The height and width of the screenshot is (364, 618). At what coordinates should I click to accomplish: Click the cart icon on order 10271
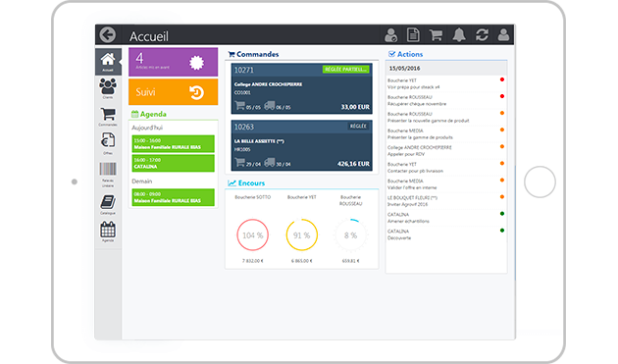pyautogui.click(x=239, y=106)
